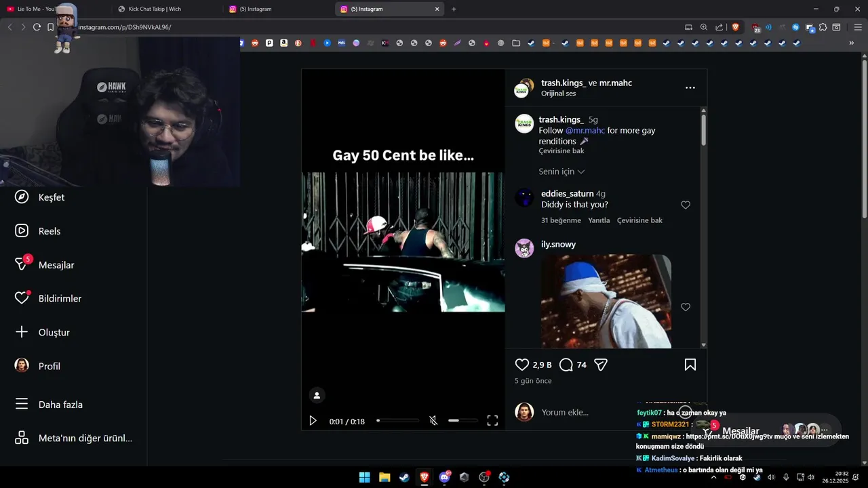Open the post's three-dot options menu

pyautogui.click(x=690, y=87)
